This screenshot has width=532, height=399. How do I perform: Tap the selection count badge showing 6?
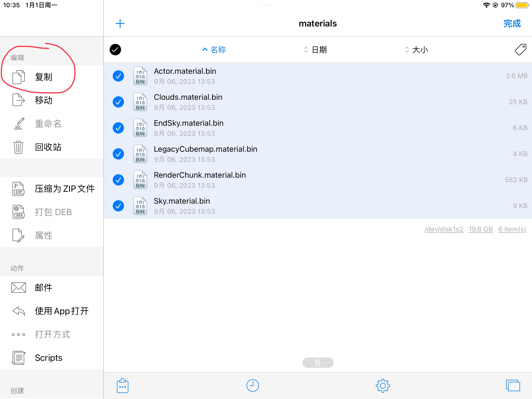pos(318,362)
